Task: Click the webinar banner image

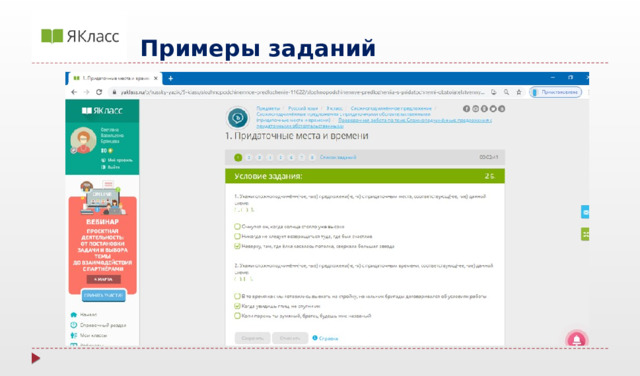Action: pos(102,237)
